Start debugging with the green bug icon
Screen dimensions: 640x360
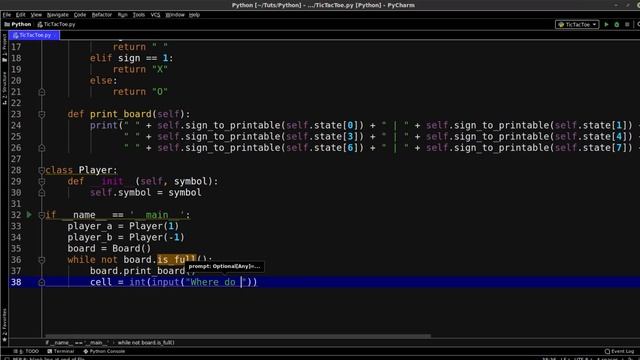tap(617, 24)
